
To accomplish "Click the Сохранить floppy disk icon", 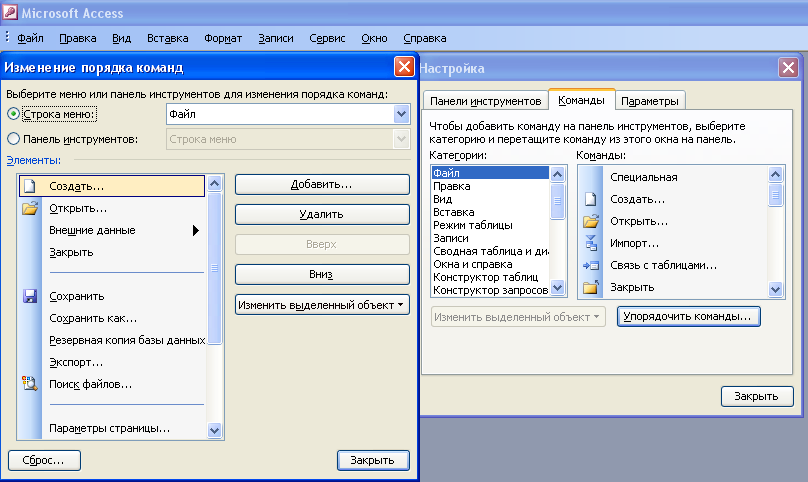I will coord(30,296).
